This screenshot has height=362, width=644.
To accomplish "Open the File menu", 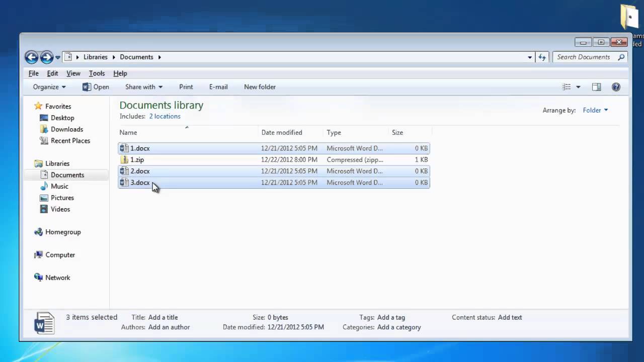I will [x=34, y=73].
